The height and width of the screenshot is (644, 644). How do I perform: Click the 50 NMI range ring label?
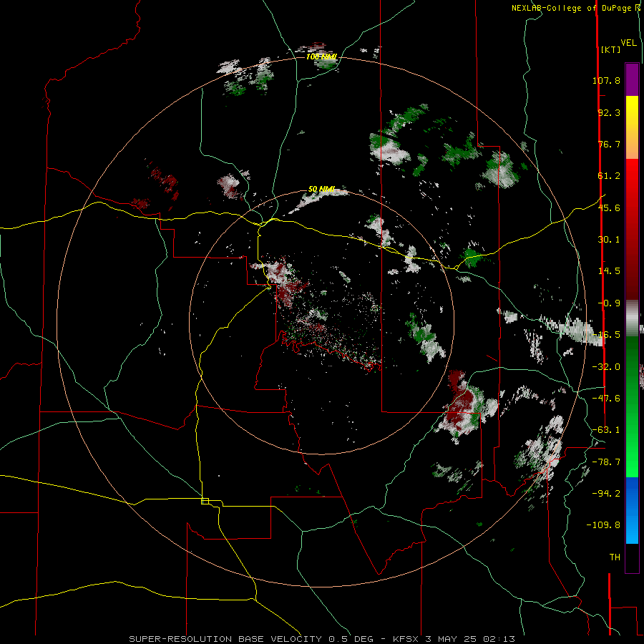point(321,190)
